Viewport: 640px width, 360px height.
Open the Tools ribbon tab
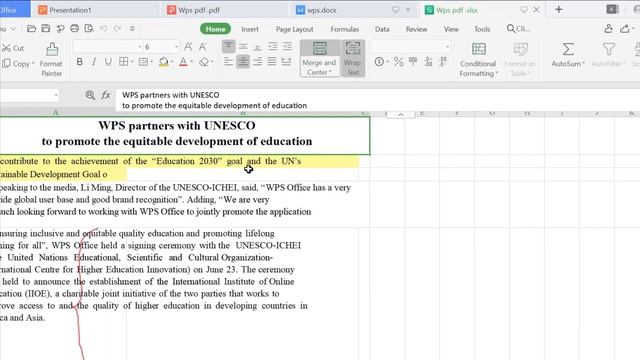[x=482, y=29]
